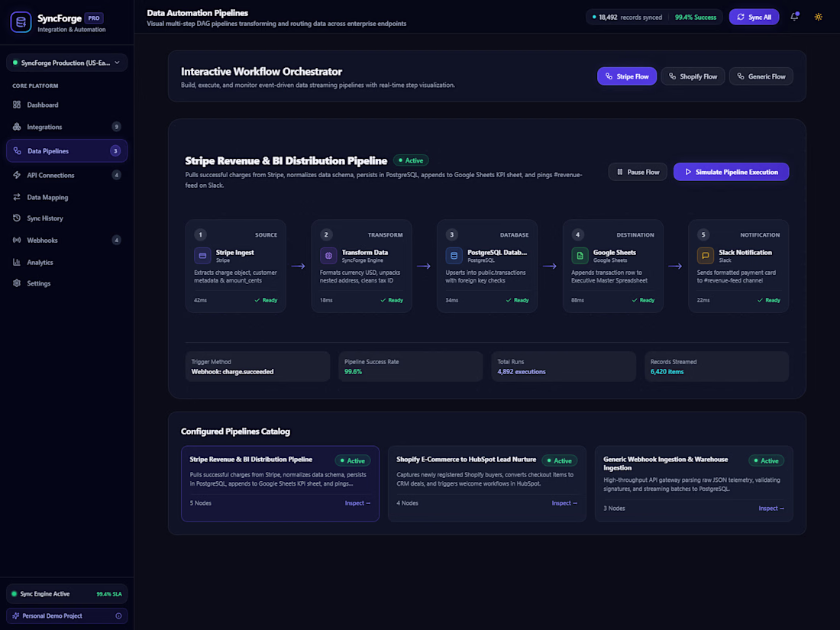Toggle light theme with the sun icon
Viewport: 840px width, 630px height.
[818, 17]
